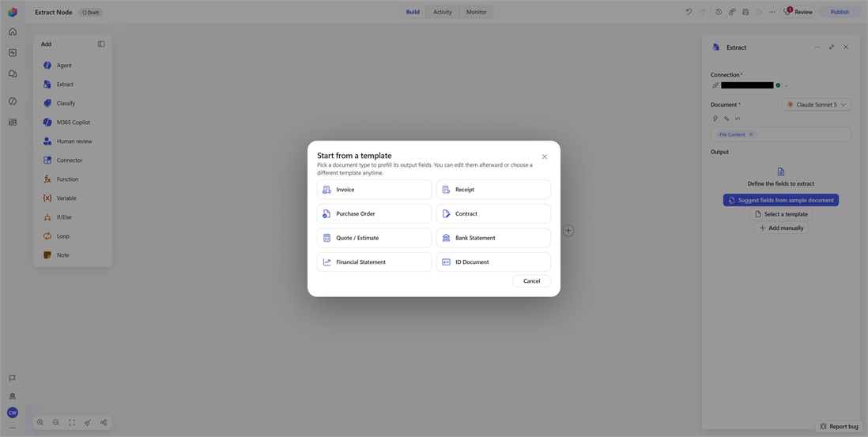Choose the Receipt template
The width and height of the screenshot is (868, 437).
click(493, 189)
